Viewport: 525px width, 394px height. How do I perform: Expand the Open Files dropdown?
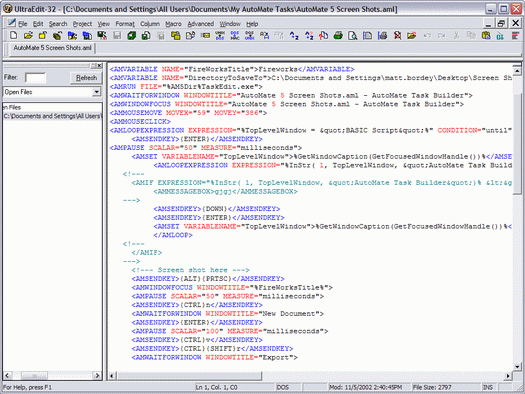96,92
